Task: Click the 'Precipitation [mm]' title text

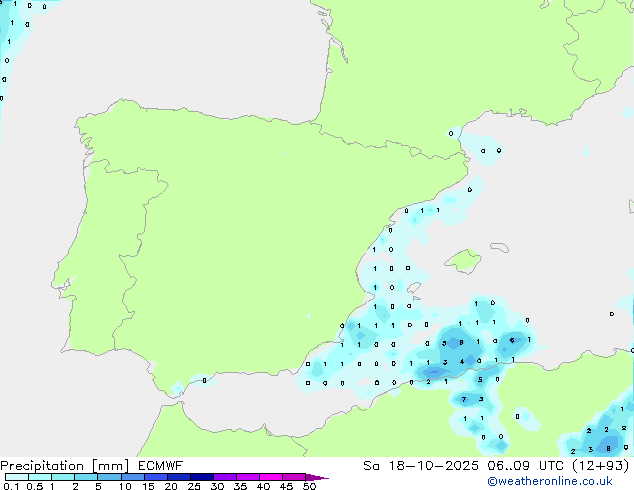Action: [x=64, y=466]
